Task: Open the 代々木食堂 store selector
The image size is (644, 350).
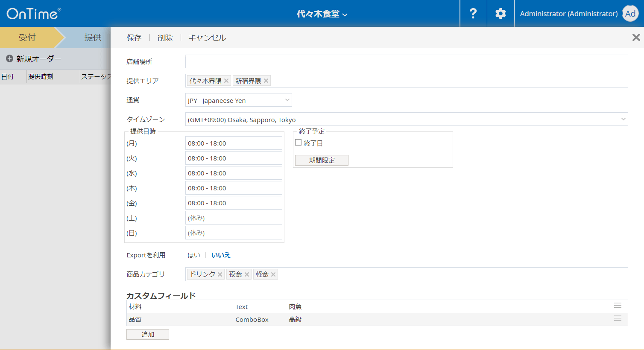Action: pos(322,14)
